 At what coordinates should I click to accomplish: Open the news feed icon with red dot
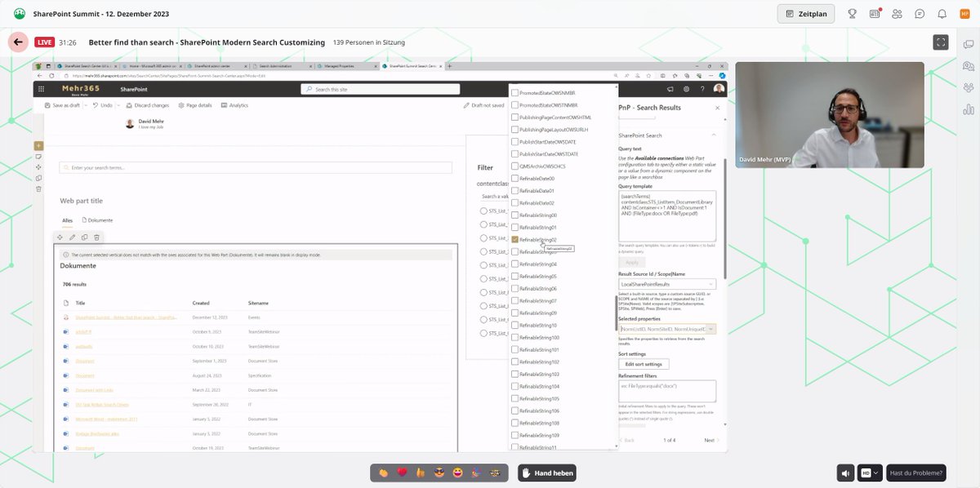(x=875, y=13)
